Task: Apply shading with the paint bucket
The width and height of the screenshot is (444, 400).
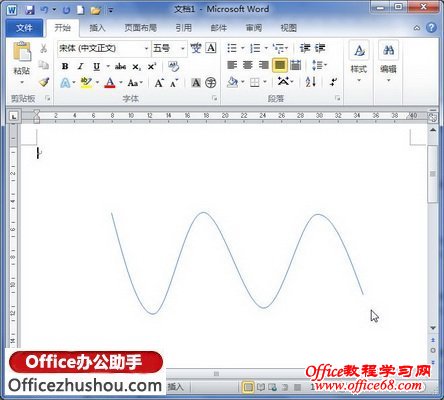Action: point(233,82)
